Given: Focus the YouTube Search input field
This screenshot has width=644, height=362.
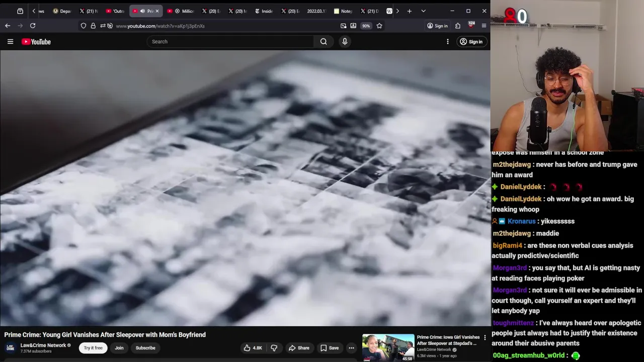Looking at the screenshot, I should [230, 42].
